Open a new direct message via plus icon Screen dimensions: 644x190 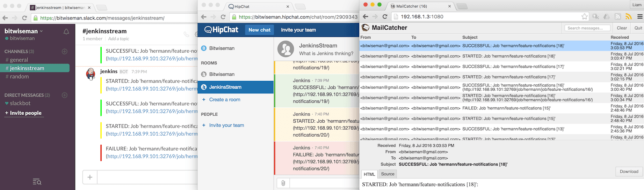pyautogui.click(x=65, y=95)
